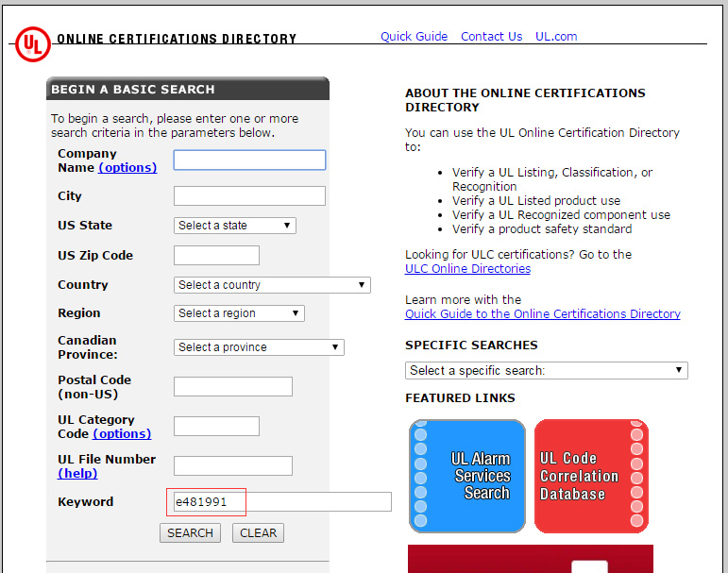
Task: Focus the UL File Number field
Action: [x=233, y=465]
